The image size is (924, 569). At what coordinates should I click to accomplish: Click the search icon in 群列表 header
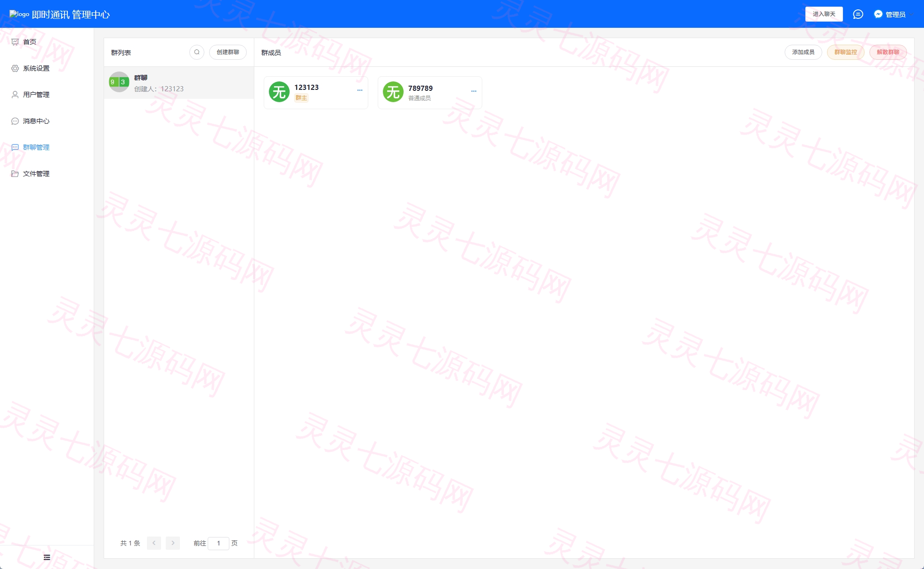click(197, 52)
